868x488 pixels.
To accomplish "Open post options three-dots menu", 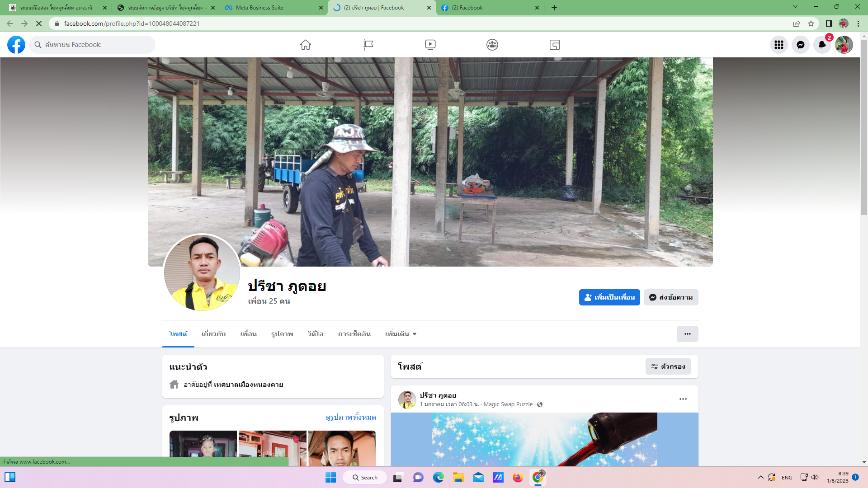I will [683, 399].
